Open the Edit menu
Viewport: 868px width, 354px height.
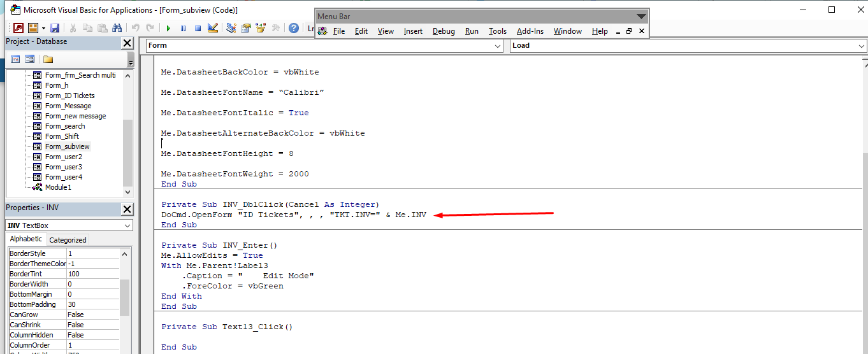click(x=361, y=31)
